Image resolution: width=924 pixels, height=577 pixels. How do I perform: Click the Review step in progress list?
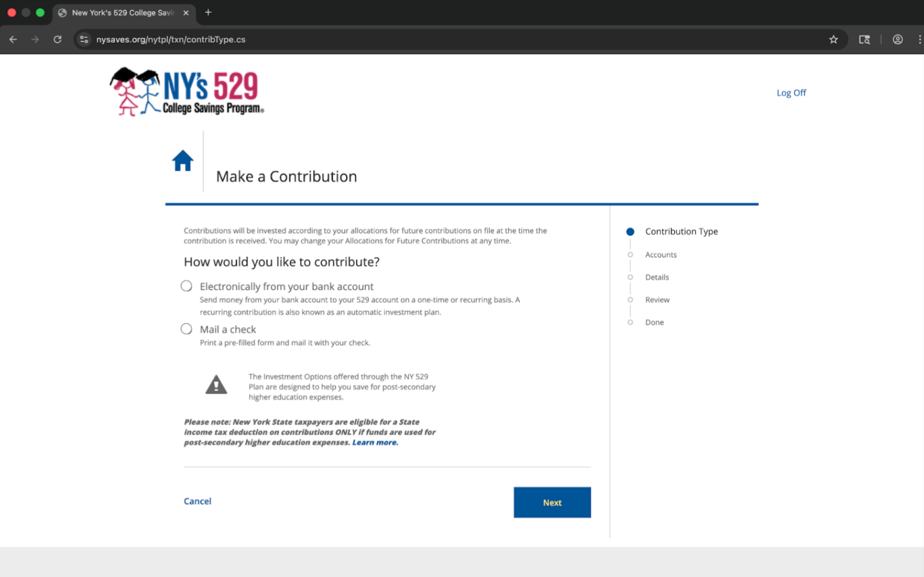point(657,300)
